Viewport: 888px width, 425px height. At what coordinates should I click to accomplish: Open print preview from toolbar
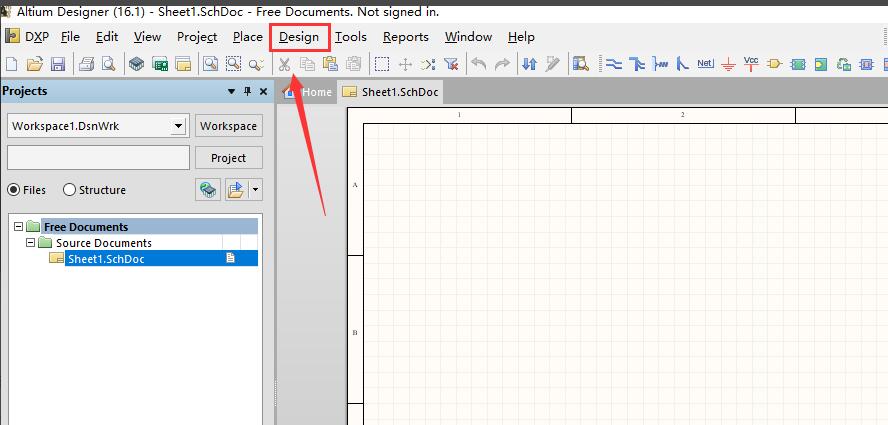click(109, 63)
